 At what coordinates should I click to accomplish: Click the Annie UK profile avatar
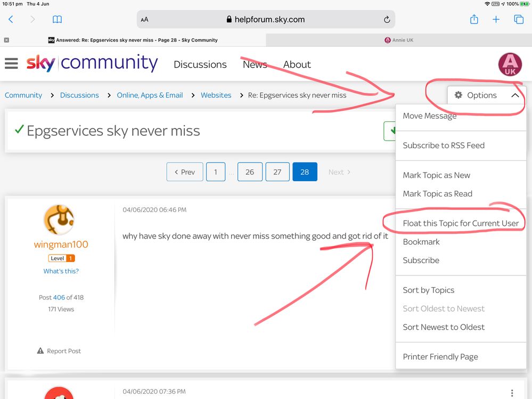pos(510,64)
